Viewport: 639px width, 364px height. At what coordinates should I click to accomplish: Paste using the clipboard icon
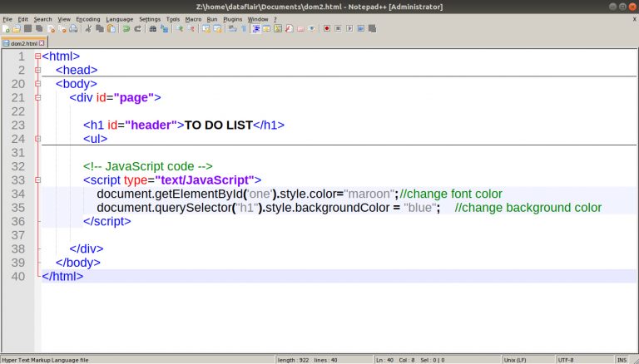[111, 28]
